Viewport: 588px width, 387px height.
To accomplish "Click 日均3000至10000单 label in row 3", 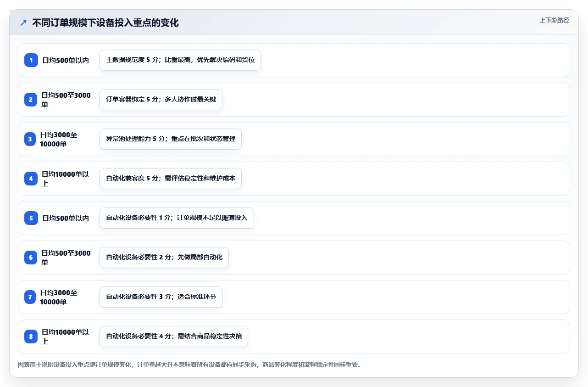I will click(59, 139).
